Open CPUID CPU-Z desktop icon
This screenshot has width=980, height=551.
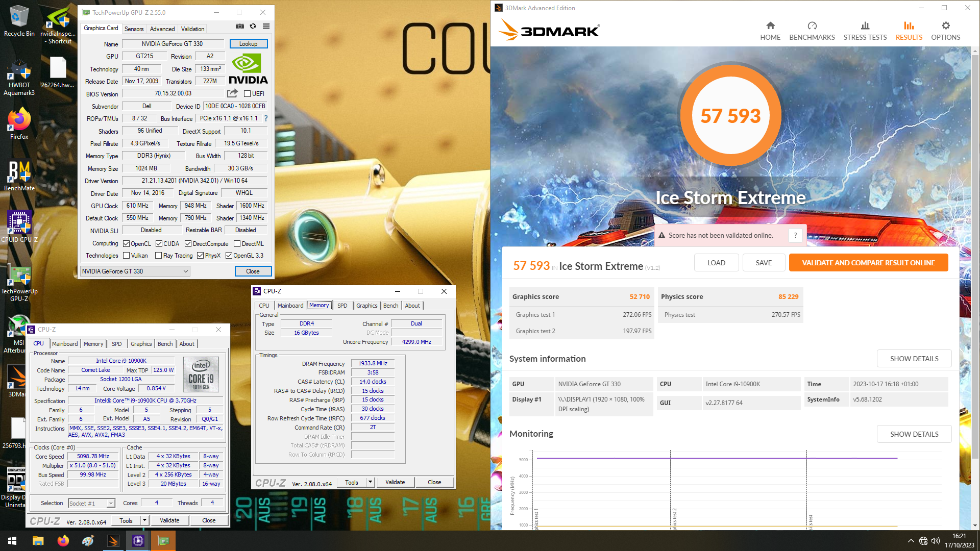[x=19, y=226]
